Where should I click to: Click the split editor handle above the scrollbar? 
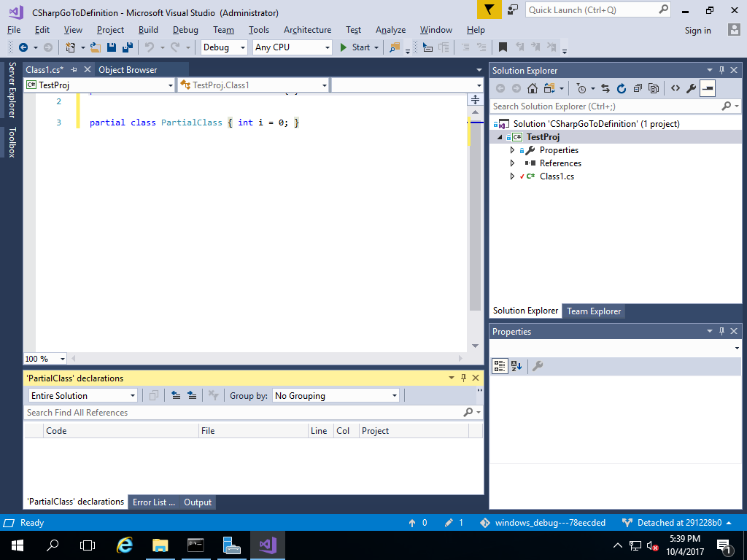click(x=476, y=99)
